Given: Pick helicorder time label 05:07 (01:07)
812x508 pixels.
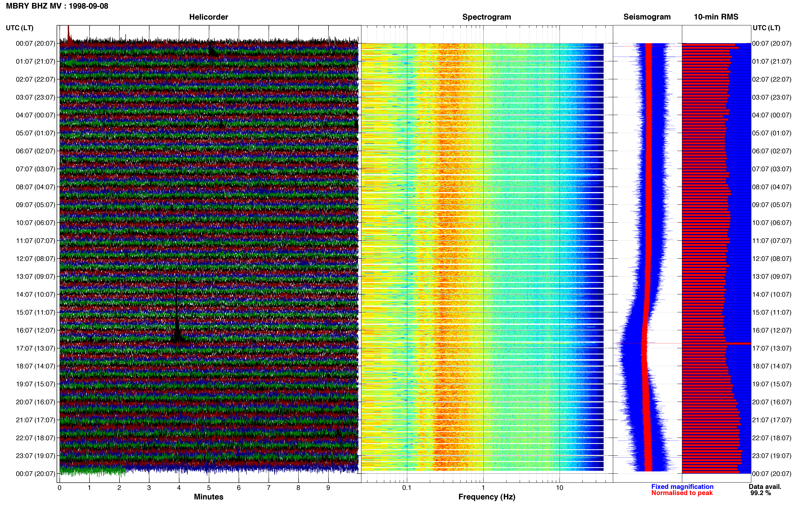Looking at the screenshot, I should click(35, 133).
